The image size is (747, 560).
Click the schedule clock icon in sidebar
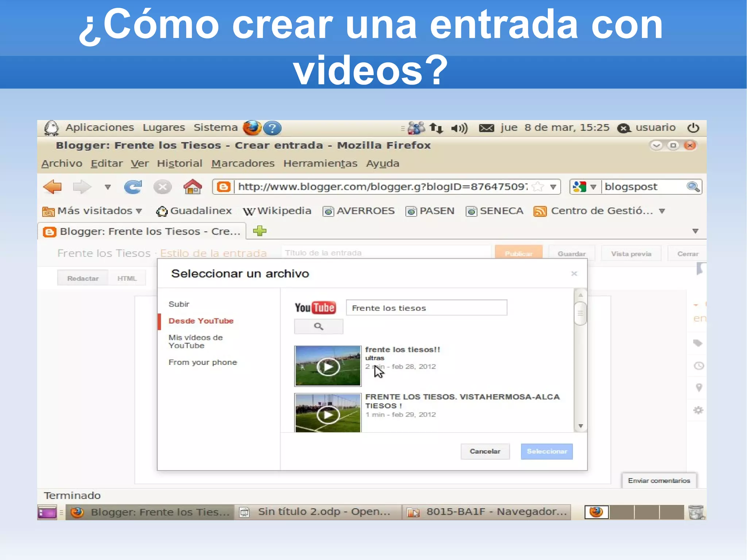coord(698,366)
